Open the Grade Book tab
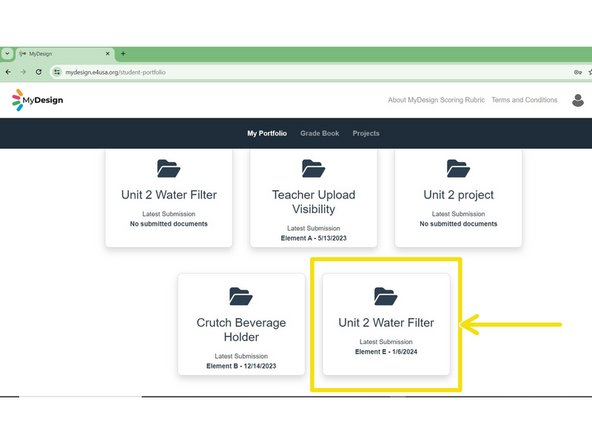This screenshot has width=592, height=444. point(320,133)
